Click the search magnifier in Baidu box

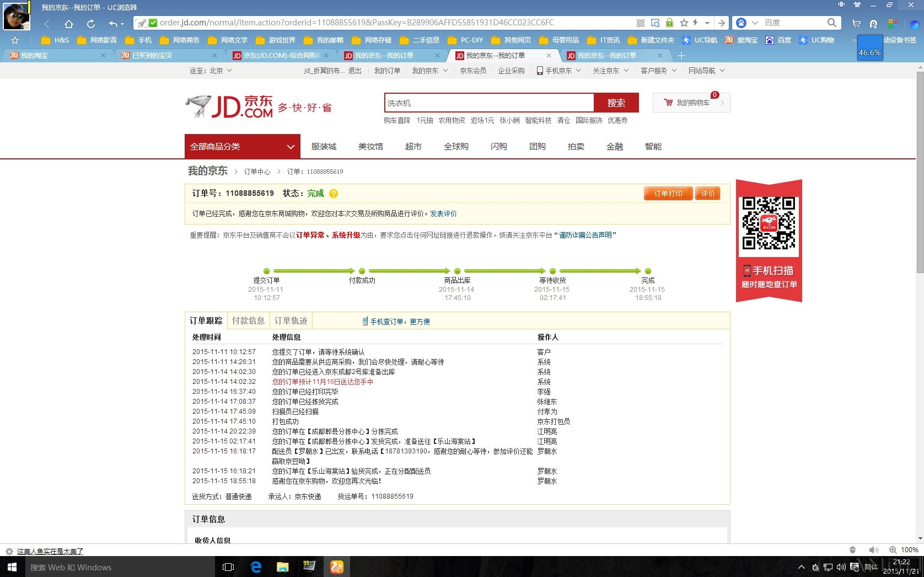[832, 23]
